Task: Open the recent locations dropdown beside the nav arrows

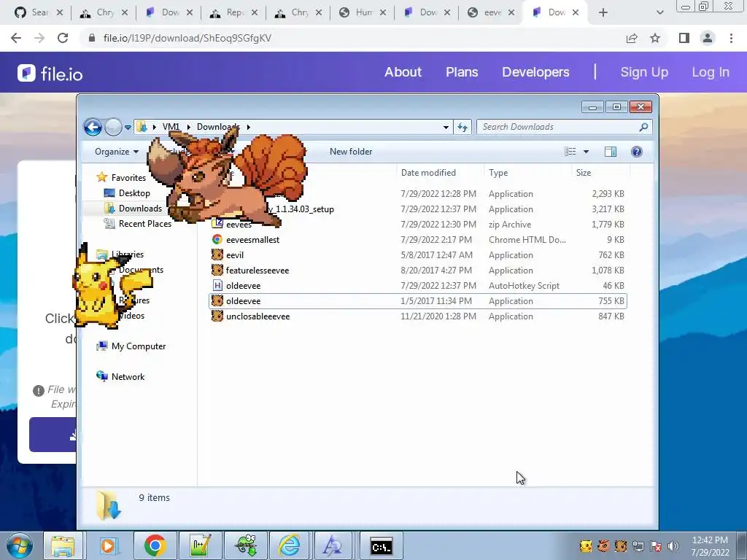Action: pos(128,127)
